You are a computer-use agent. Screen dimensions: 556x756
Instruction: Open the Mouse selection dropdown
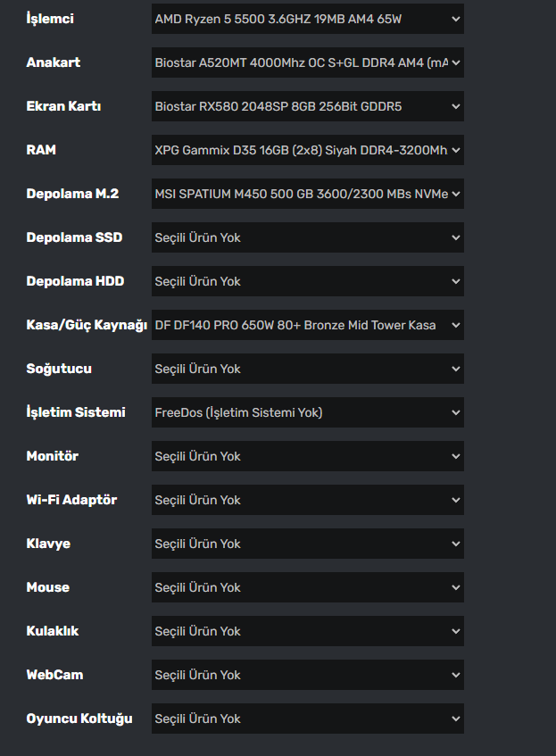point(307,587)
